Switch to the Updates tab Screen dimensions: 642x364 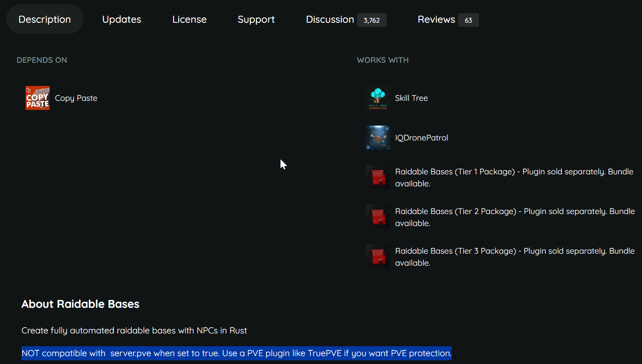[121, 19]
